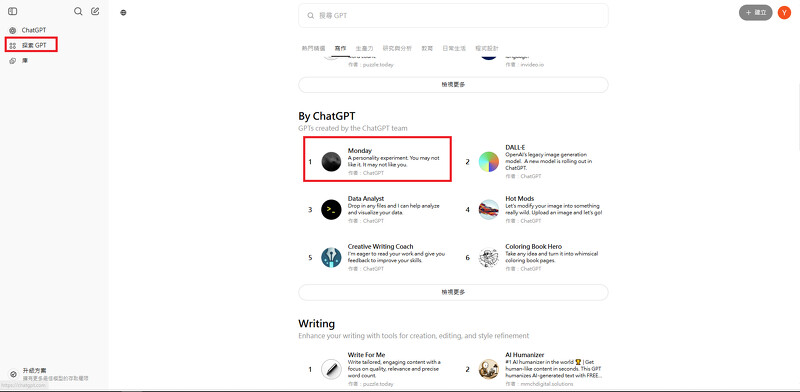This screenshot has width=800, height=392.
Task: Click 'Enhance your writing with tools' subtitle
Action: point(414,336)
